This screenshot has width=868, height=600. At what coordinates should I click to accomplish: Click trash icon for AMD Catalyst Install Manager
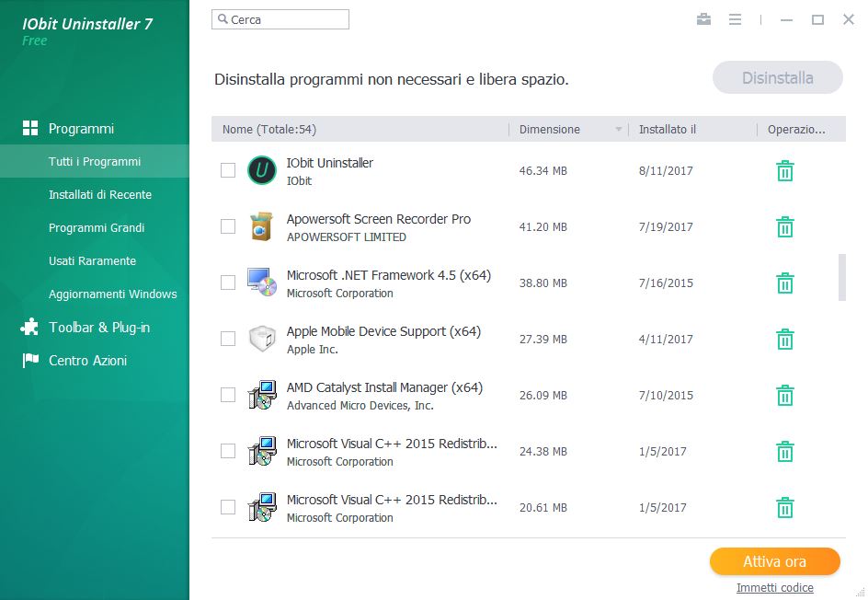[x=784, y=396]
